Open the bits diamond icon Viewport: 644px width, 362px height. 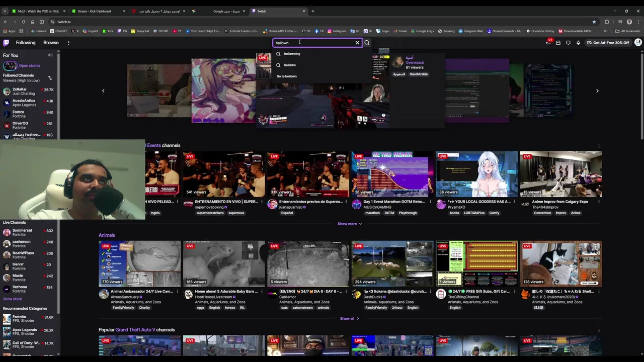pos(578,43)
